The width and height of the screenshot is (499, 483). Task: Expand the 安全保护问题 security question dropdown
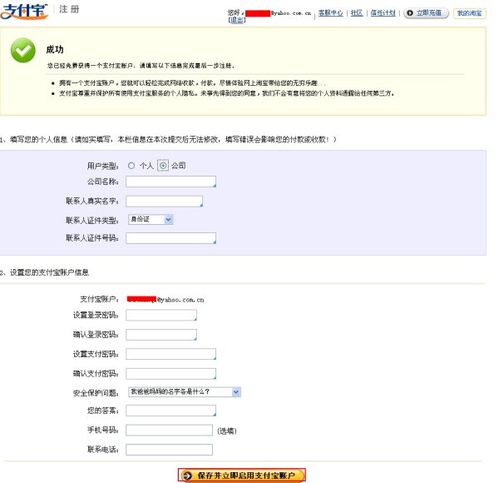[x=184, y=392]
